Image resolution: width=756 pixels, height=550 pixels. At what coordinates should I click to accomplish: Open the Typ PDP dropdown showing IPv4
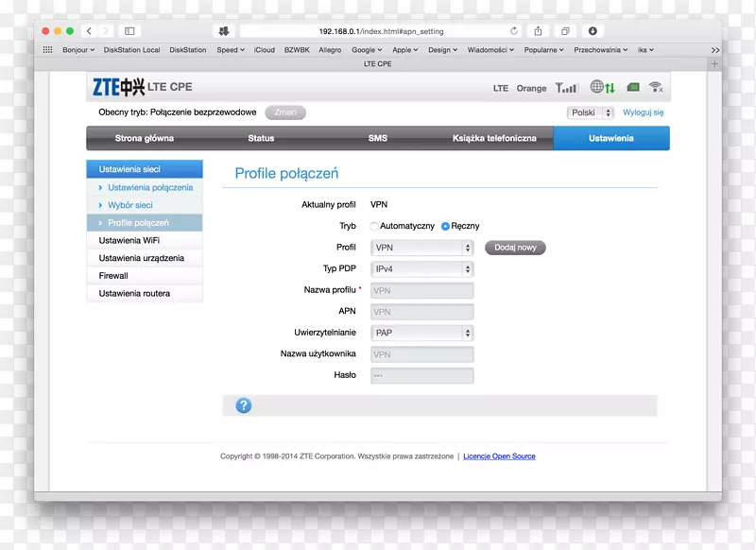click(x=421, y=269)
